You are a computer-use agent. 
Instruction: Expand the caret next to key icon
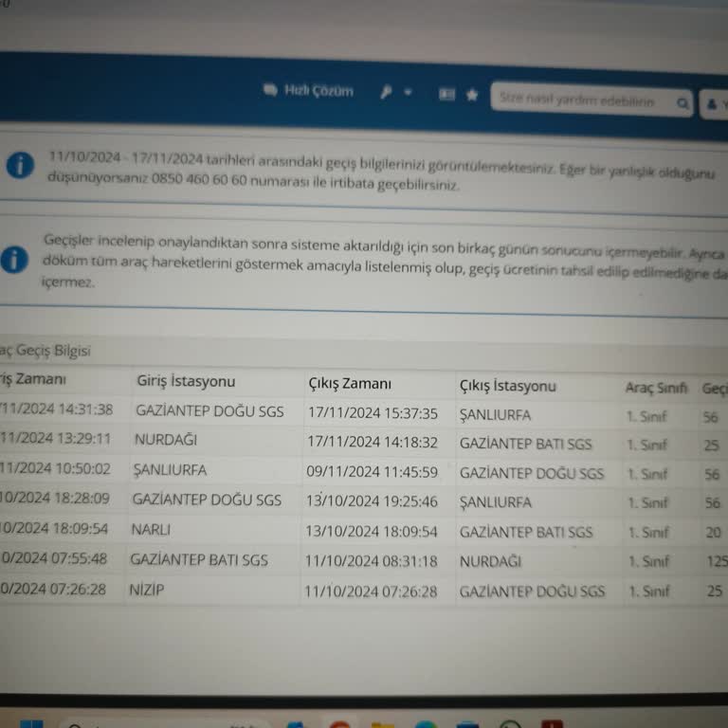pos(408,92)
